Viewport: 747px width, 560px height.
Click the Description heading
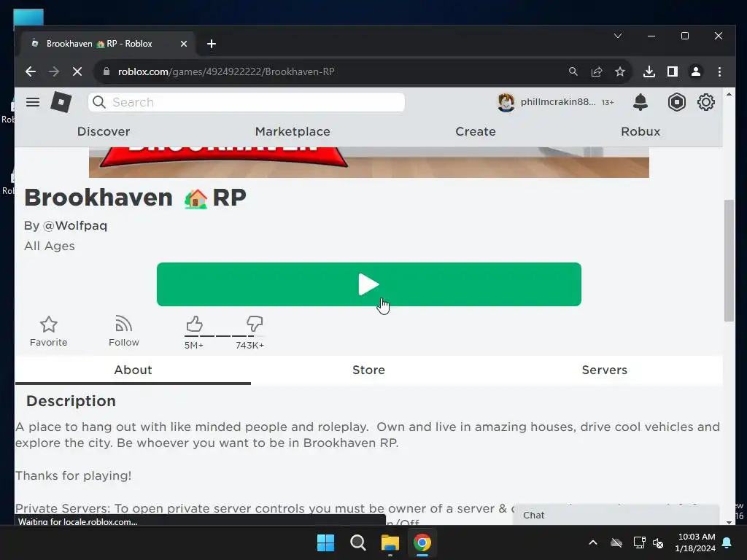[71, 401]
